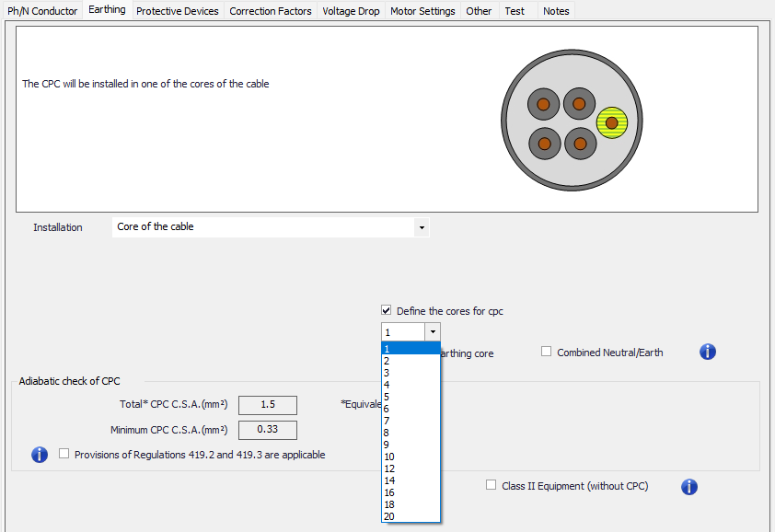Click info icon next to Regulations 419.2 checkbox
This screenshot has width=775, height=532.
(40, 455)
